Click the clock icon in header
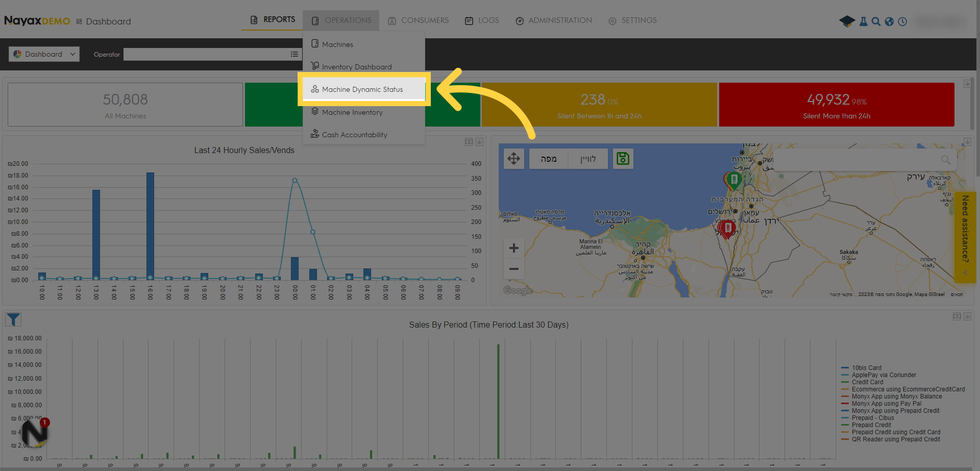 tap(902, 21)
